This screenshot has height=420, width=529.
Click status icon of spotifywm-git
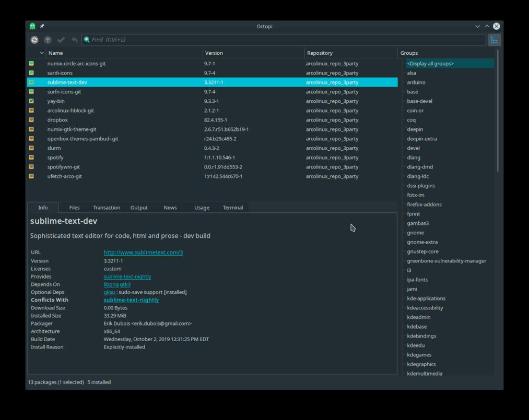[31, 167]
